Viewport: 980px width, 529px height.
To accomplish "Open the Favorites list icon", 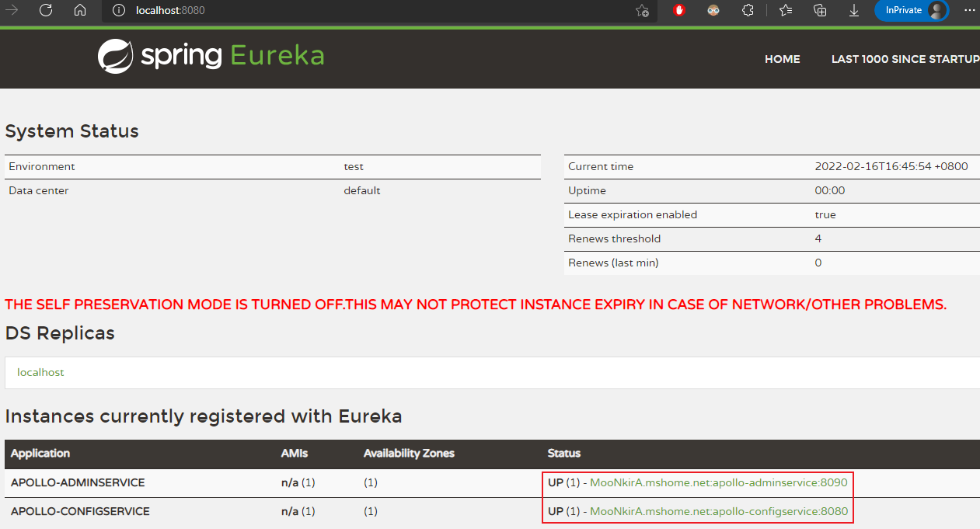I will pyautogui.click(x=786, y=11).
